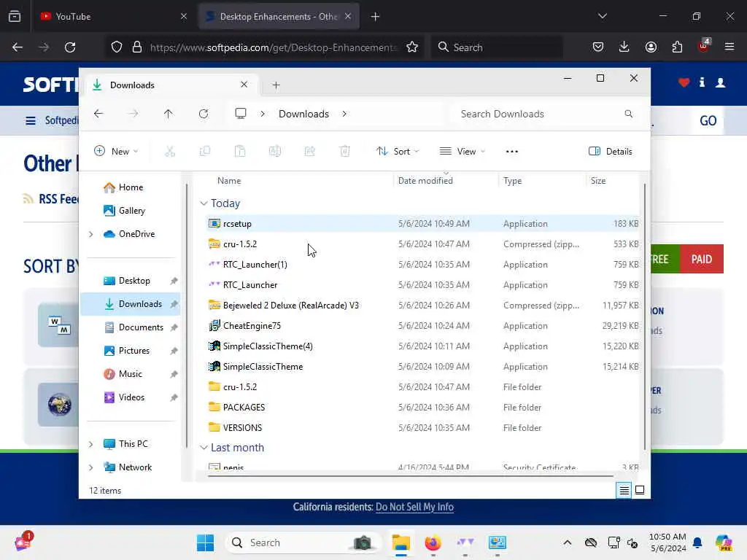List all Firefox tabs with chevron
The width and height of the screenshot is (747, 560).
602,16
